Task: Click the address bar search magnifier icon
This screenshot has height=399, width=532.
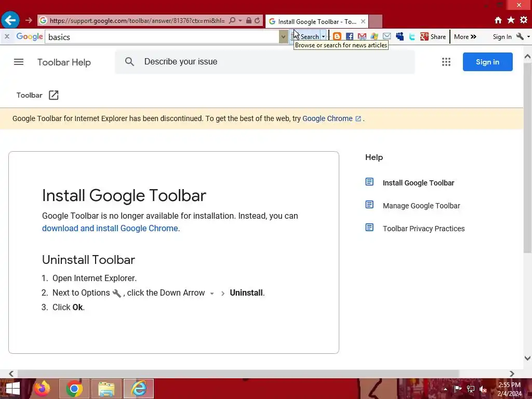Action: [x=232, y=20]
